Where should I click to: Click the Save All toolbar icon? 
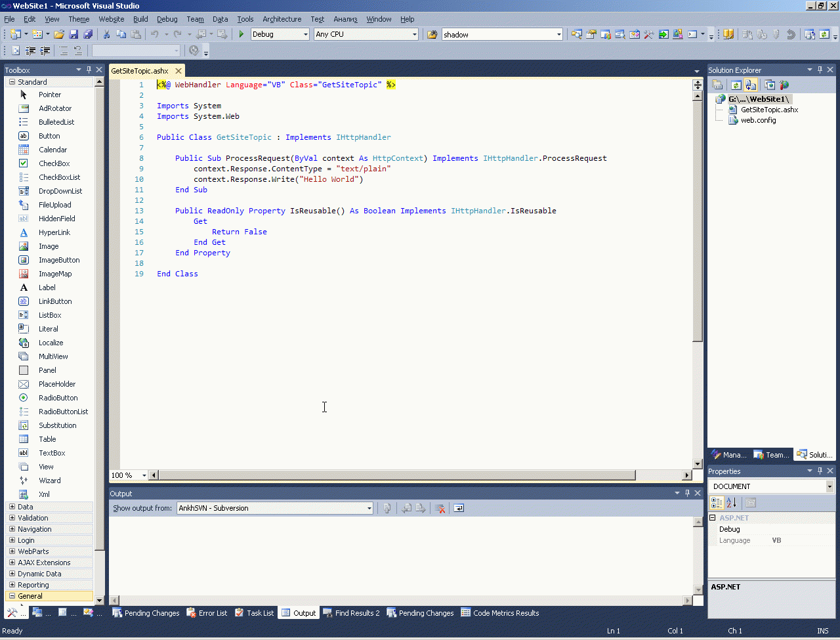[x=88, y=34]
